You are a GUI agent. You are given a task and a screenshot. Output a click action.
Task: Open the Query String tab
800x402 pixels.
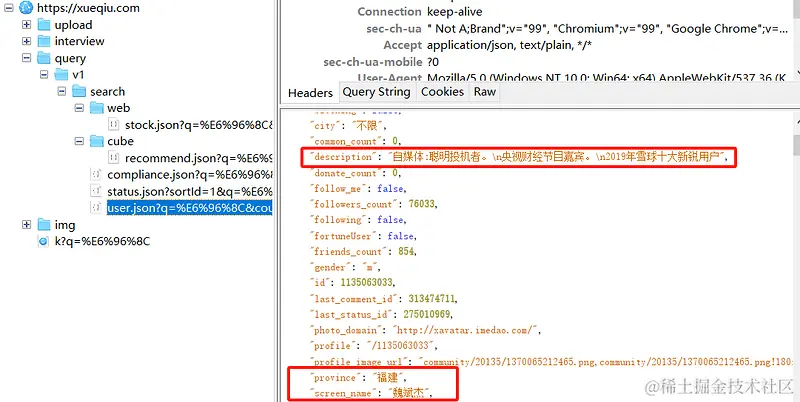377,92
